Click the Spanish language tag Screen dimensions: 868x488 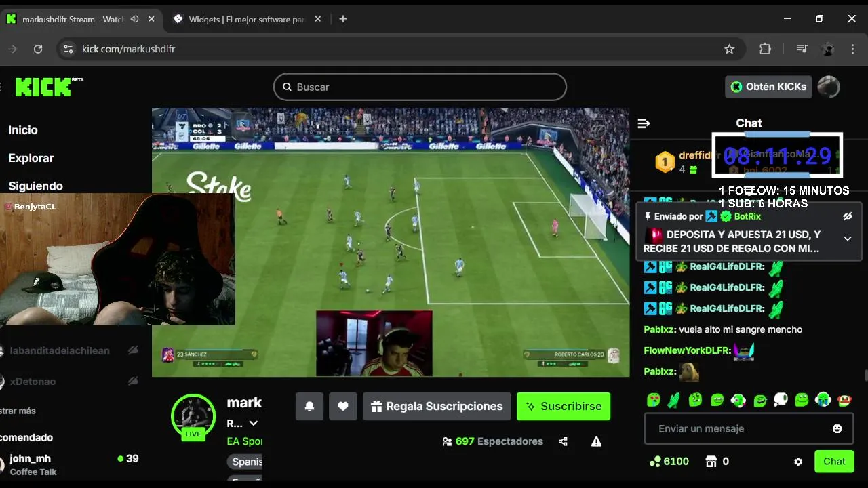pyautogui.click(x=245, y=462)
